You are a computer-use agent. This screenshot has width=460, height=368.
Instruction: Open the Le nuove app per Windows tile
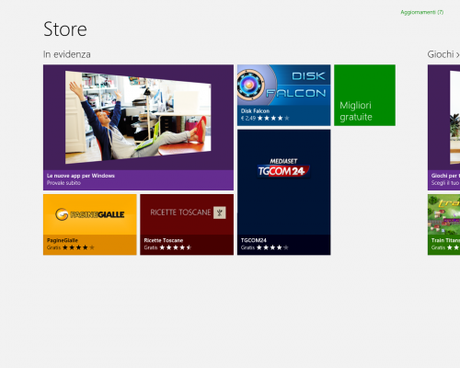[x=138, y=127]
